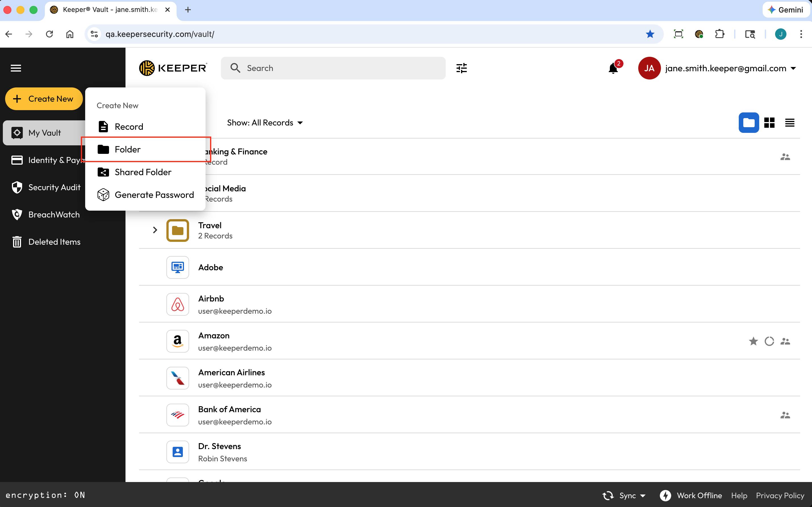This screenshot has width=812, height=507.
Task: Collapse sidebar with hamburger menu icon
Action: (x=16, y=68)
